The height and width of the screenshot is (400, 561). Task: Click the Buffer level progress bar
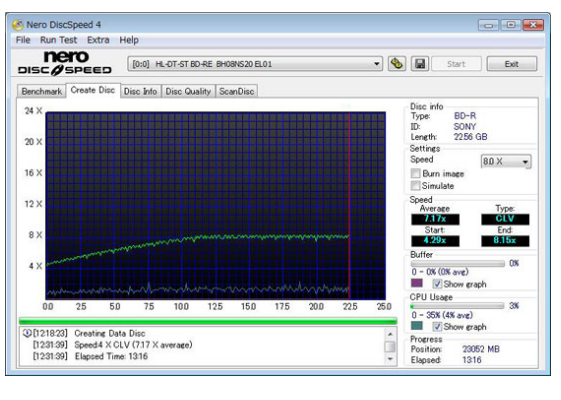point(458,264)
